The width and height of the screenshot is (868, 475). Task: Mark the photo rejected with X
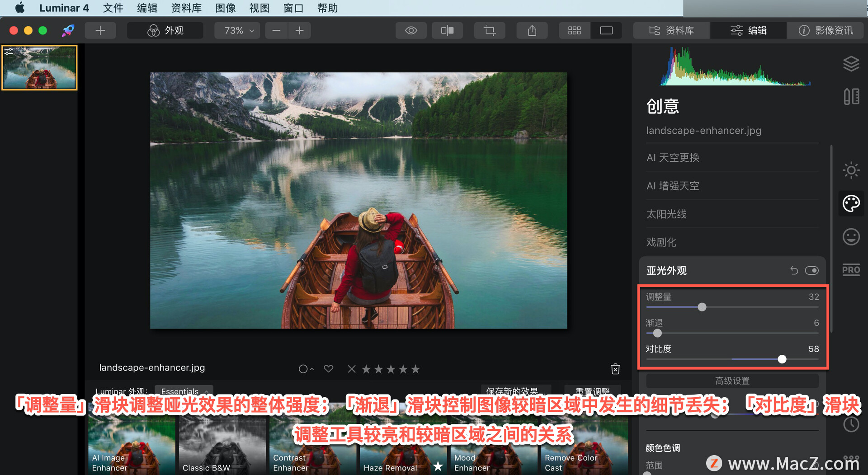[x=351, y=369]
